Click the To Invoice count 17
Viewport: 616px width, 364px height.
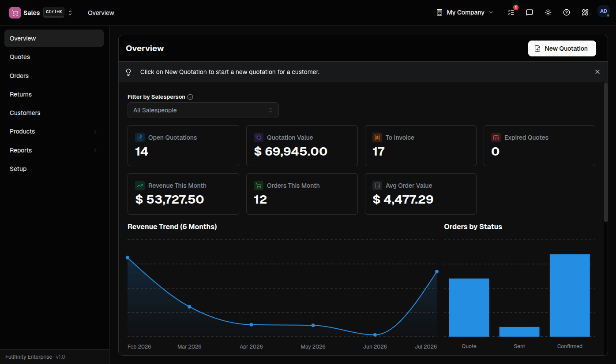379,152
